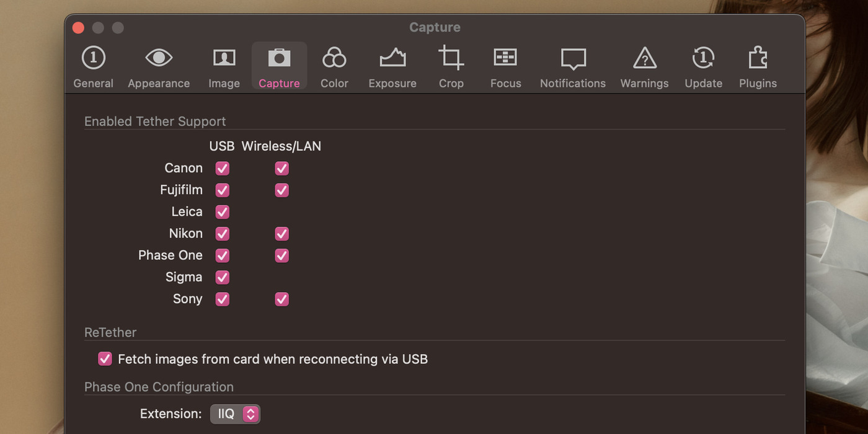Disable Canon USB tether support
The height and width of the screenshot is (434, 868).
click(223, 168)
